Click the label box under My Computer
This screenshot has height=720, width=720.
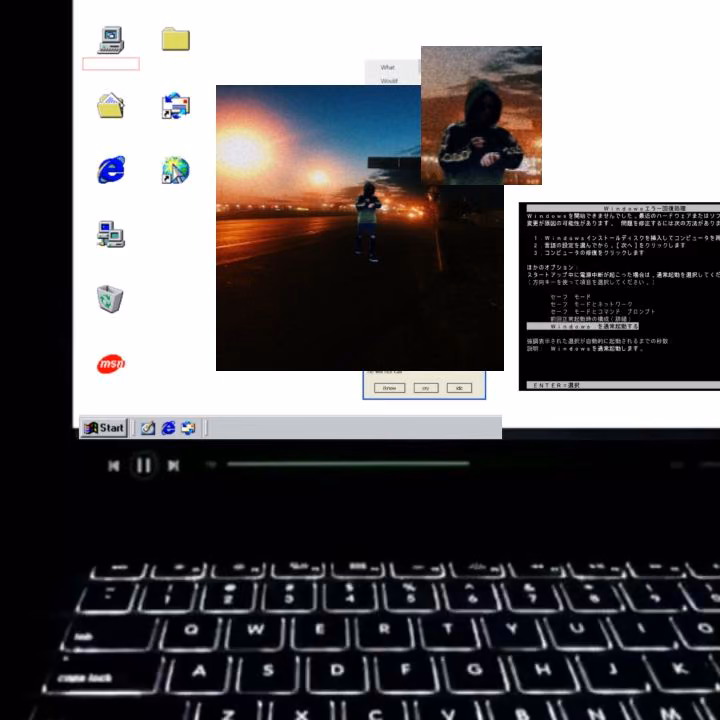click(111, 64)
